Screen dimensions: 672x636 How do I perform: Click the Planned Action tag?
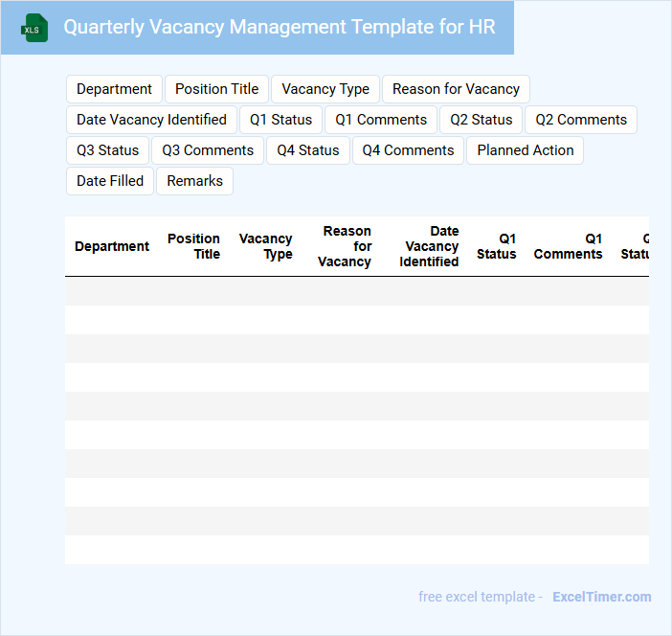coord(526,150)
